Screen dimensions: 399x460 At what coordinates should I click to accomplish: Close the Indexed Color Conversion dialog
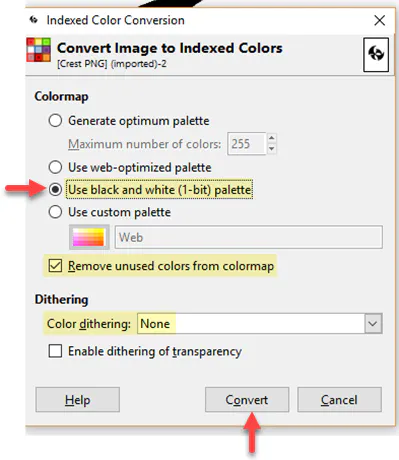(380, 20)
